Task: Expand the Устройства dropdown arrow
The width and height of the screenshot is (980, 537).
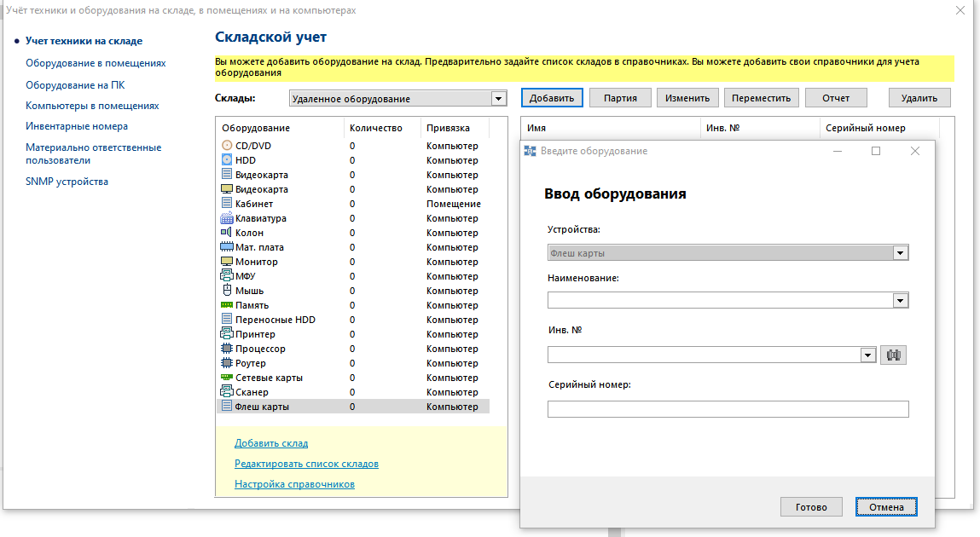Action: (x=900, y=253)
